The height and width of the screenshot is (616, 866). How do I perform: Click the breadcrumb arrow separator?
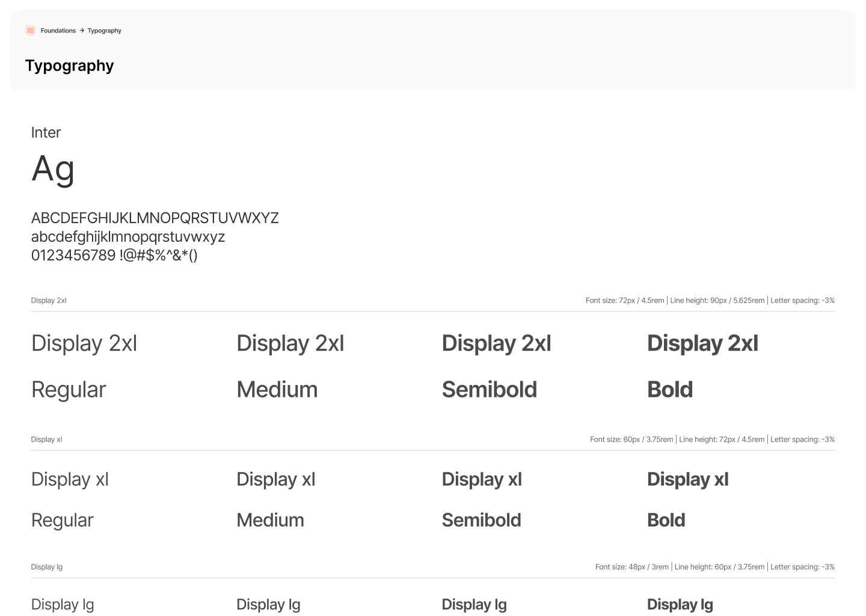click(82, 31)
